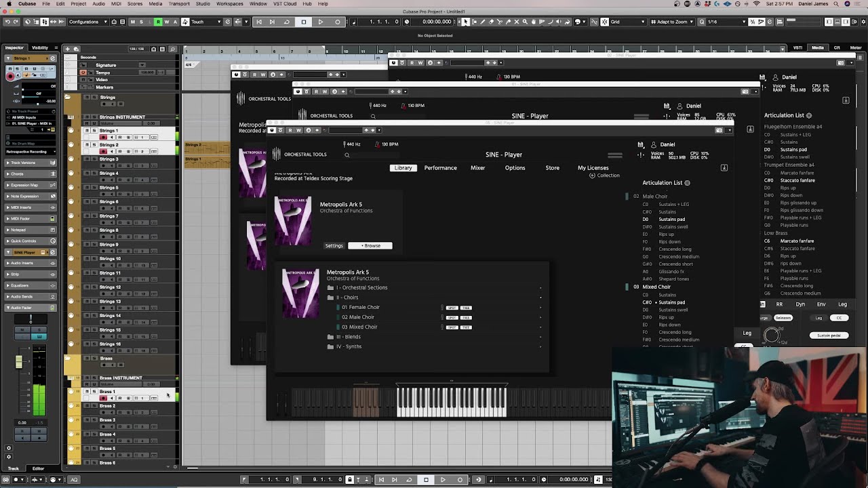Open the VSTi tab in right zone
The height and width of the screenshot is (488, 868).
pos(798,47)
